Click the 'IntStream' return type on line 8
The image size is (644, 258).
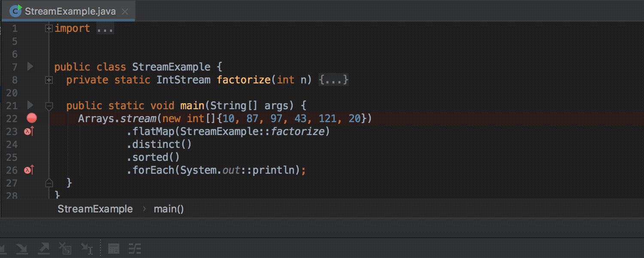coord(183,80)
